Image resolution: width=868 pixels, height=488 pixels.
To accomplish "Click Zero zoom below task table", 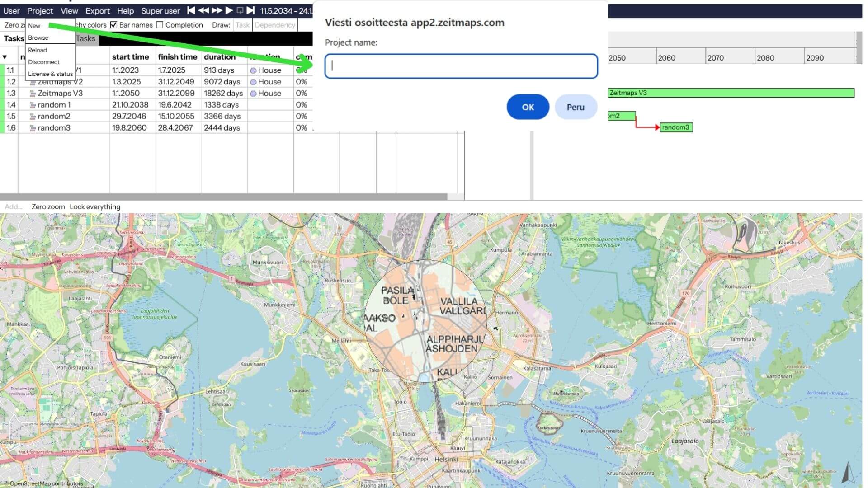I will tap(48, 207).
